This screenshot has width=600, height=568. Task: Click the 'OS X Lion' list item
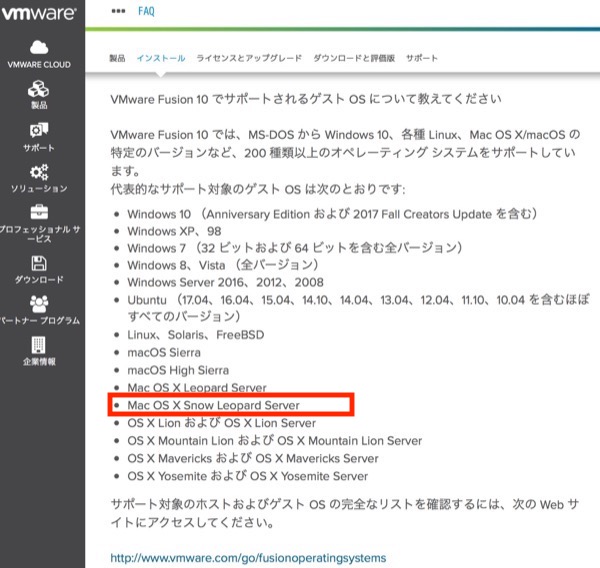[222, 423]
